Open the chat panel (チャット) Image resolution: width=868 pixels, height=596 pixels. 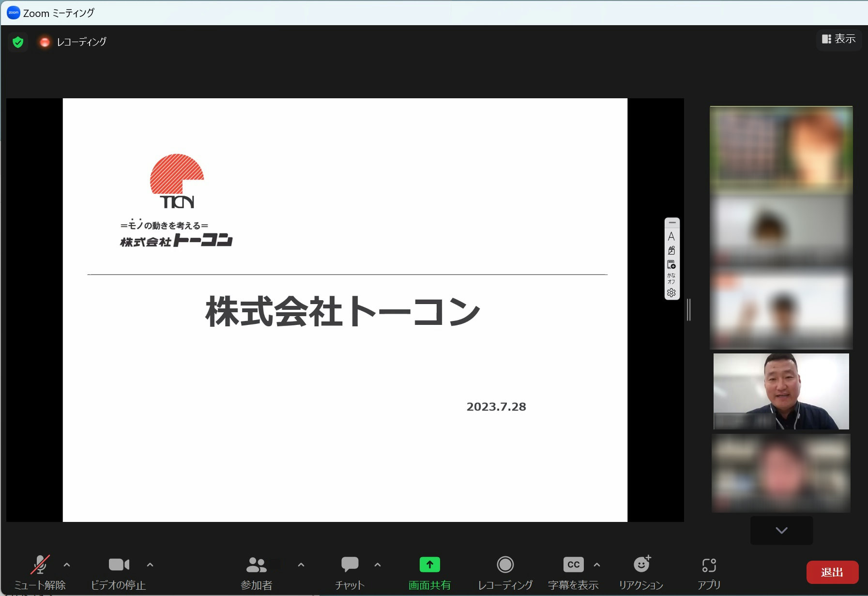click(x=350, y=573)
